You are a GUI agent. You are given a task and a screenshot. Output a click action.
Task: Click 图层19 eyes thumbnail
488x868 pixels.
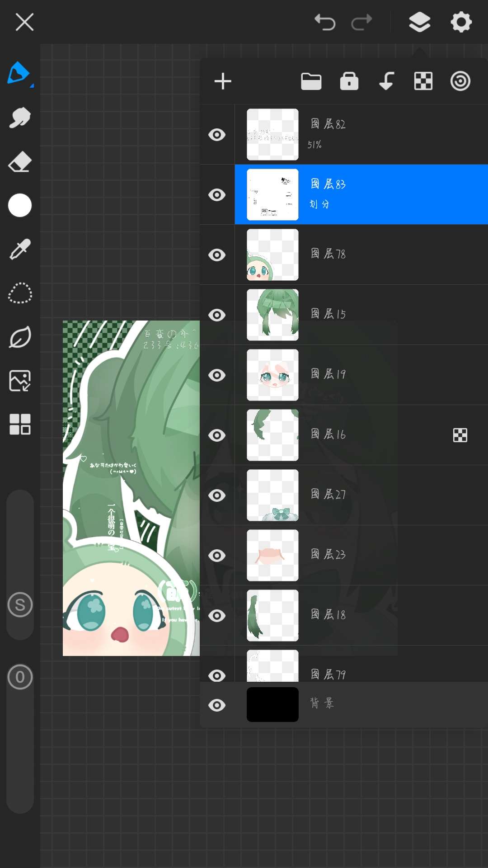pyautogui.click(x=272, y=375)
